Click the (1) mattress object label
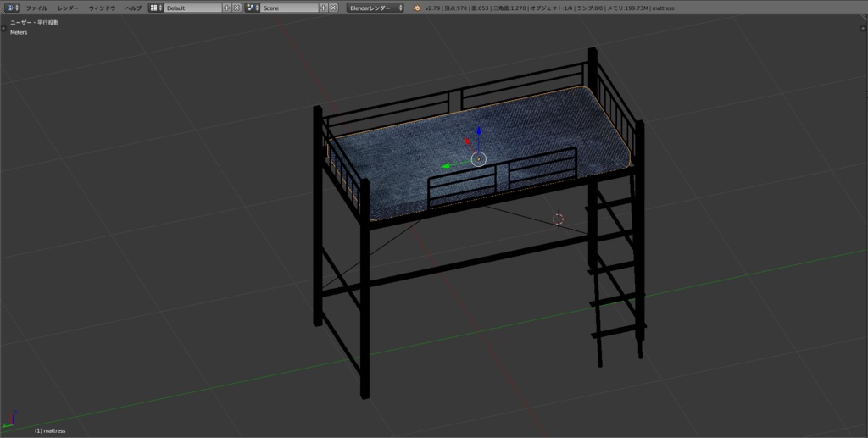Image resolution: width=868 pixels, height=438 pixels. (50, 430)
